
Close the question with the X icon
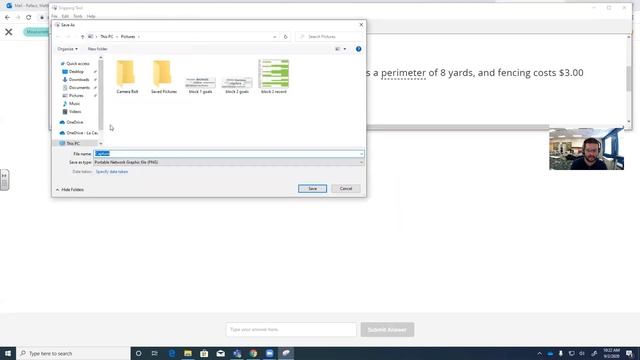[9, 32]
